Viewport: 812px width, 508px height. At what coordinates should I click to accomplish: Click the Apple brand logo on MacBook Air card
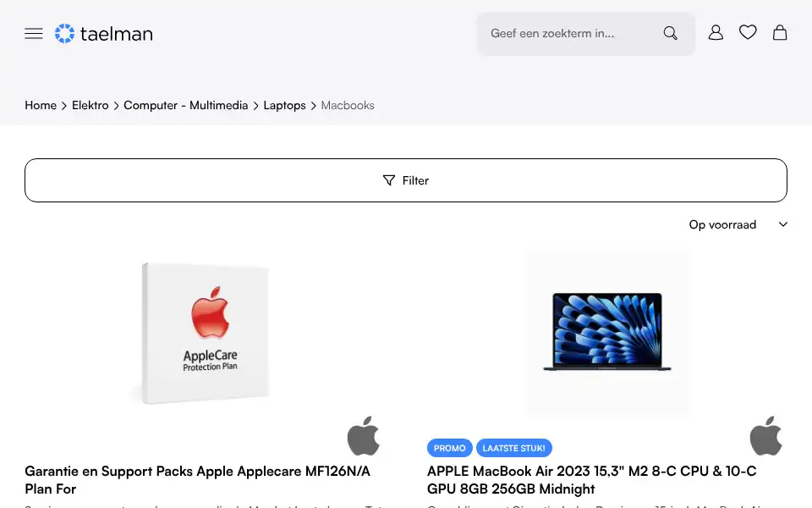[766, 435]
